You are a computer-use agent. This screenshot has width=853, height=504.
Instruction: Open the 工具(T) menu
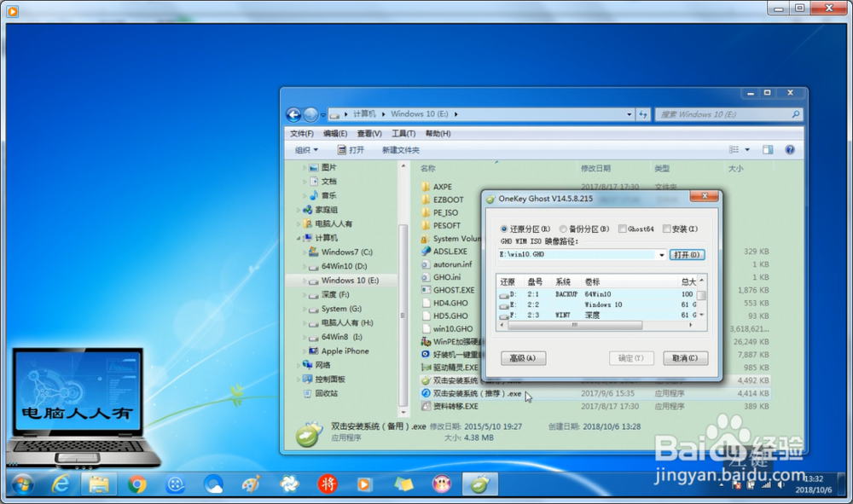pyautogui.click(x=403, y=133)
